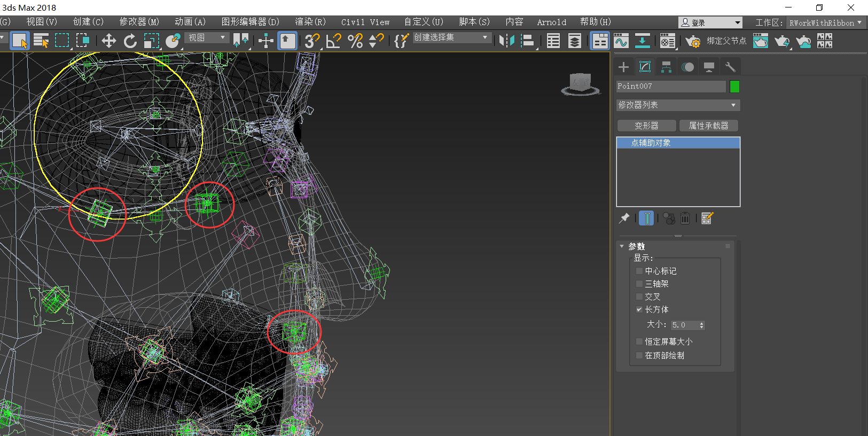
Task: Toggle the Angle Snap icon
Action: pyautogui.click(x=333, y=41)
